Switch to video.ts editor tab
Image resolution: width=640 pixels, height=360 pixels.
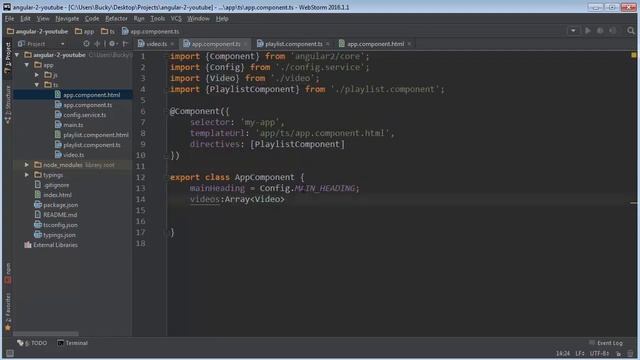pyautogui.click(x=156, y=44)
